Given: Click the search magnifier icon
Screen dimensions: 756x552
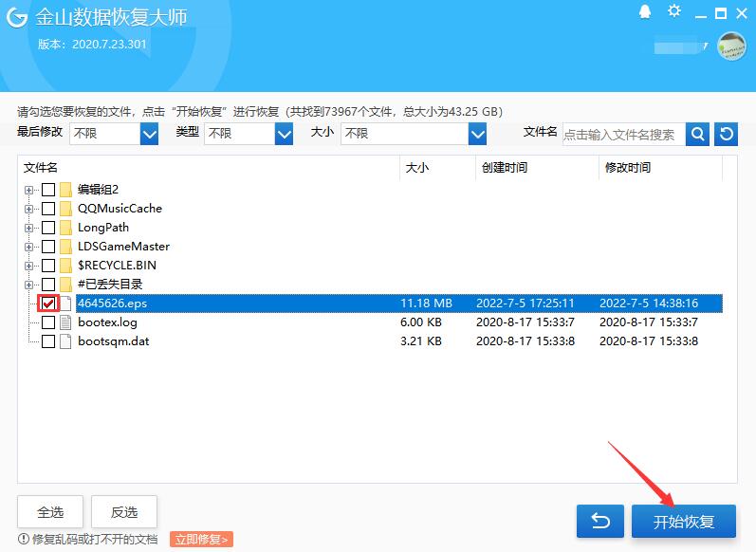Looking at the screenshot, I should point(697,134).
